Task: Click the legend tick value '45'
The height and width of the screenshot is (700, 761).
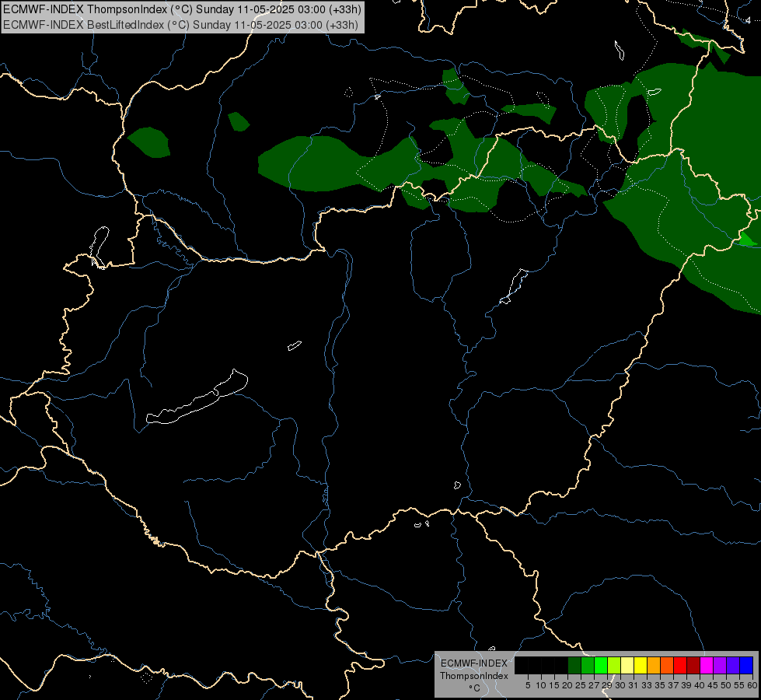Action: pos(714,685)
